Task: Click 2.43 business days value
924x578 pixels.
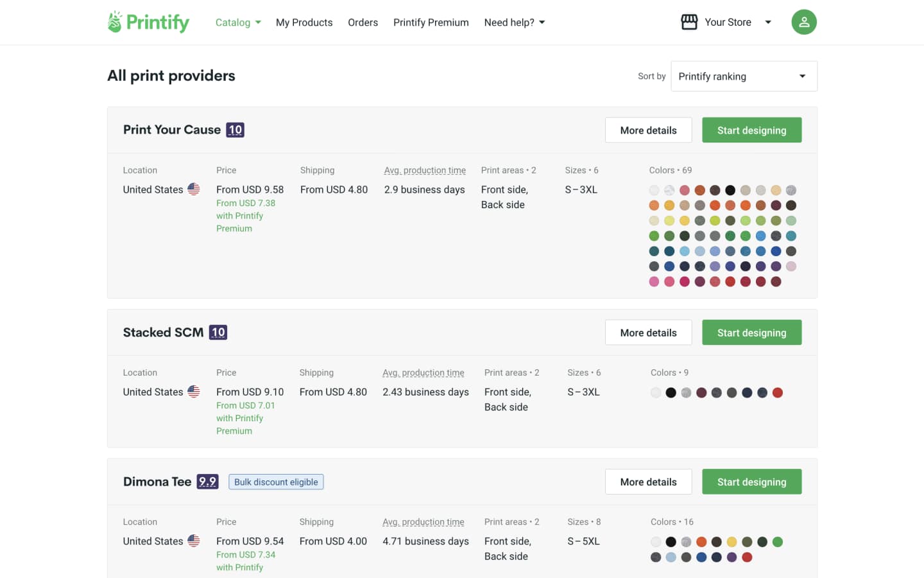Action: (425, 392)
